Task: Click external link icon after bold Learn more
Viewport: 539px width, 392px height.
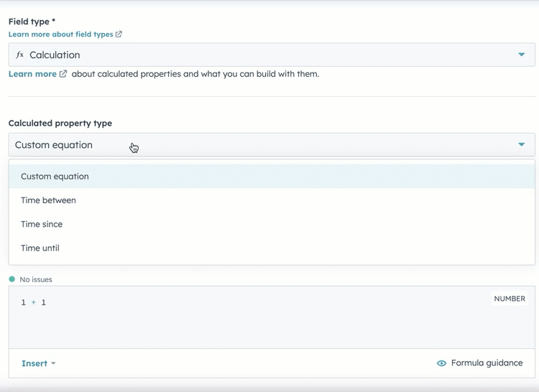Action: click(x=63, y=74)
